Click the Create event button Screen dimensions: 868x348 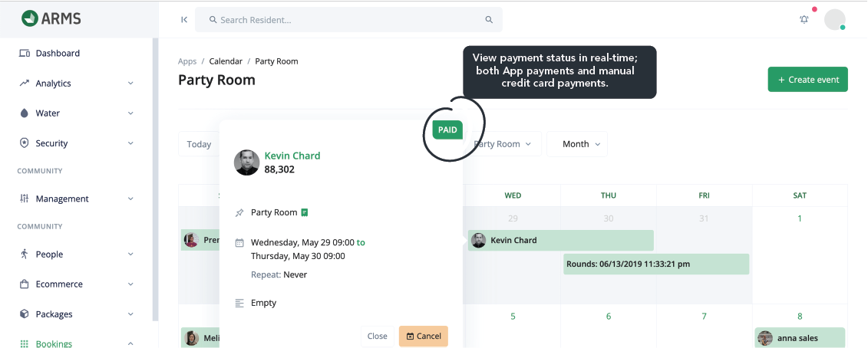point(807,80)
